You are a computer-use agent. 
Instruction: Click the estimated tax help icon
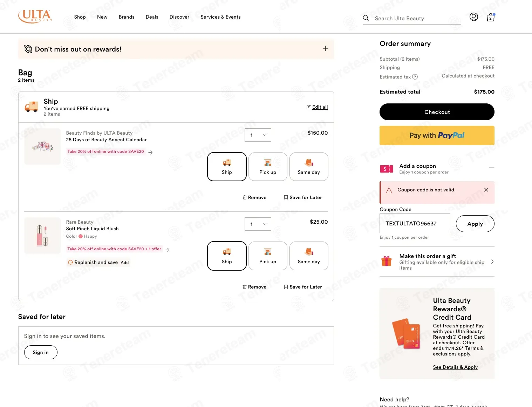click(415, 77)
